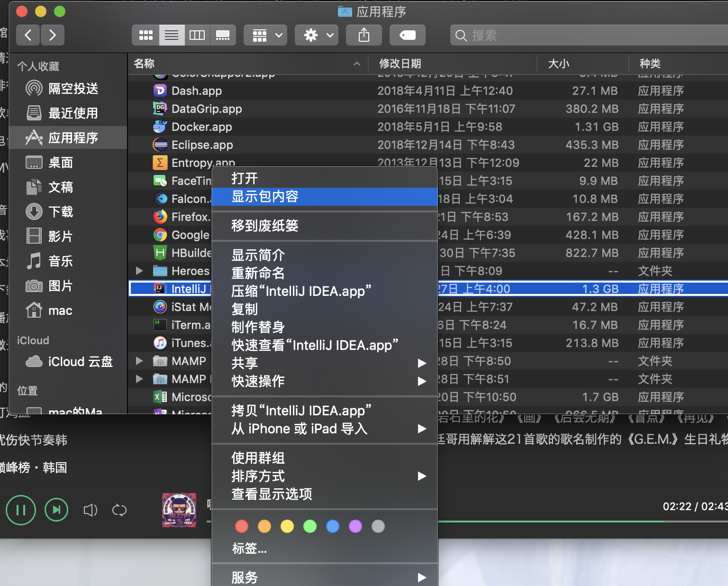Choose 制作替身 in the context menu
Image resolution: width=728 pixels, height=586 pixels.
[x=325, y=327]
